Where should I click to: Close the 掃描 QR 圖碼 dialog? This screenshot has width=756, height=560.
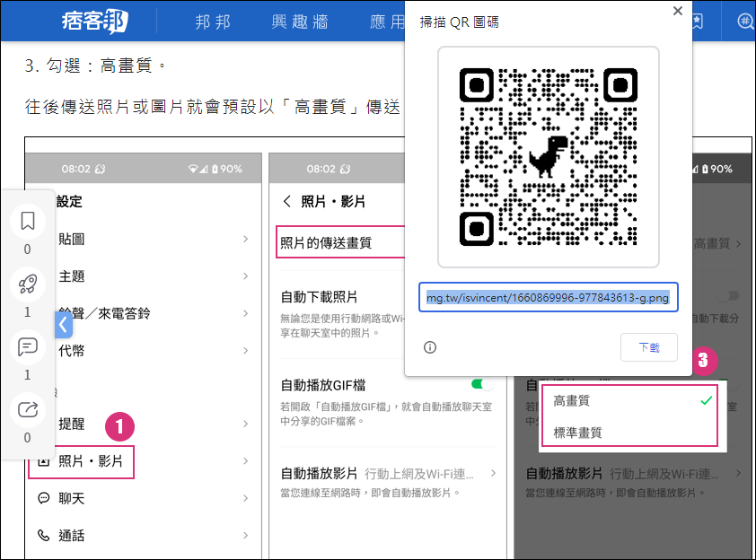(677, 11)
